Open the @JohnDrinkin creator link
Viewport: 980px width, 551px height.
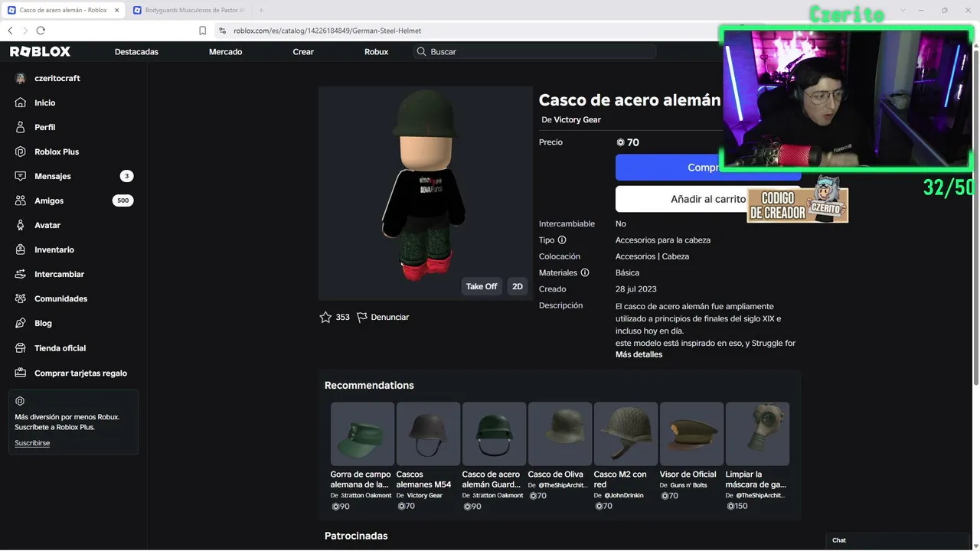624,495
